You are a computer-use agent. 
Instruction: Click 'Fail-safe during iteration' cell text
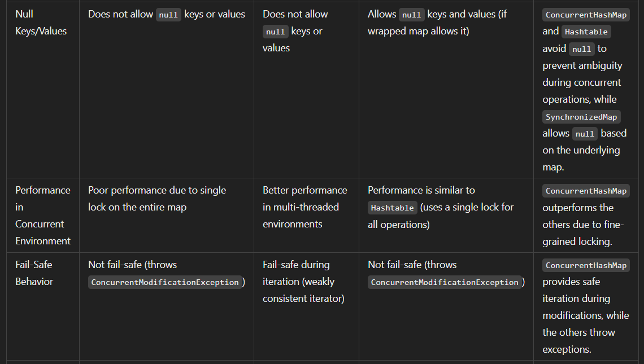[x=303, y=282]
